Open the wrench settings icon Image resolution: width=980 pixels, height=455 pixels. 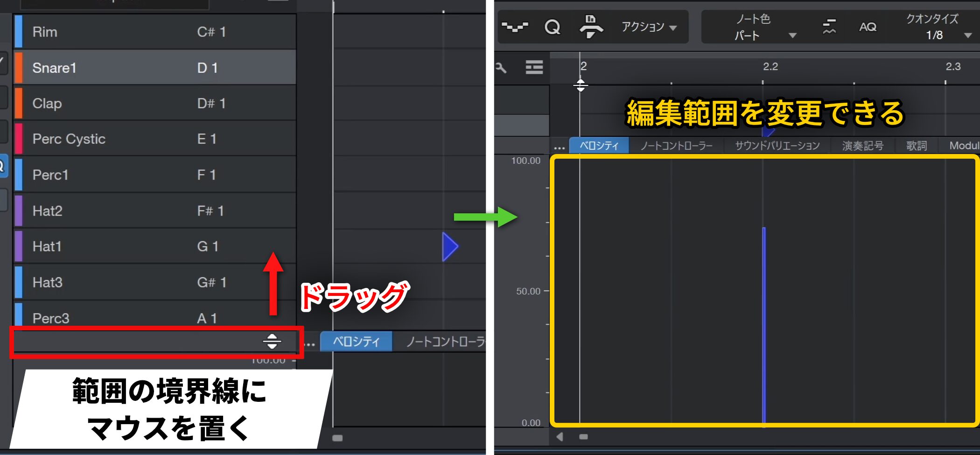click(x=501, y=68)
